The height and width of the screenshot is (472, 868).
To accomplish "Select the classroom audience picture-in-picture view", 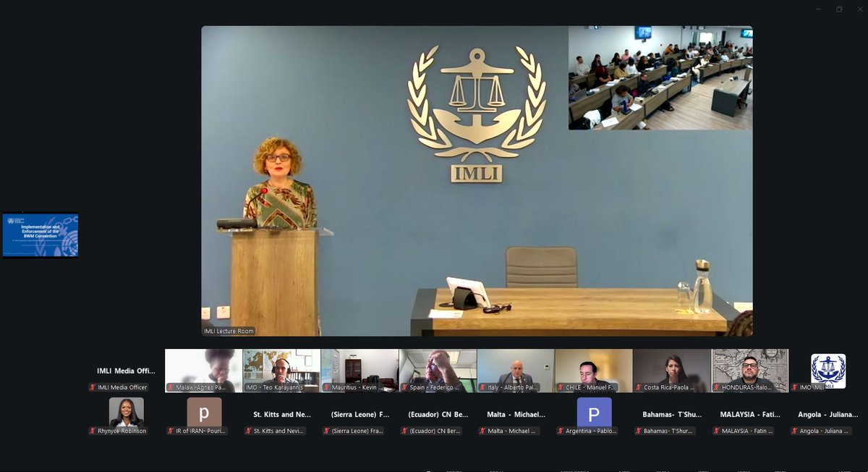I will (660, 78).
